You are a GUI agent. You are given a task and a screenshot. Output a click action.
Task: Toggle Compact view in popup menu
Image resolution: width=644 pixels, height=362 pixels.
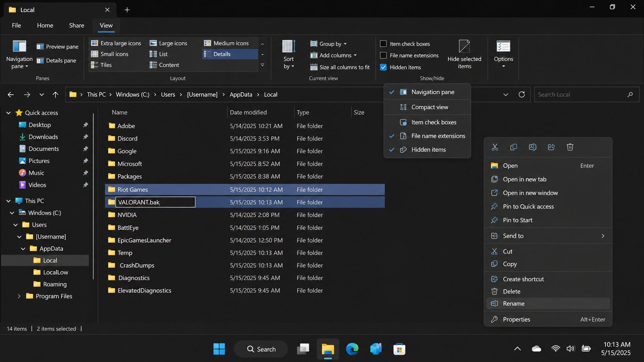(427, 107)
